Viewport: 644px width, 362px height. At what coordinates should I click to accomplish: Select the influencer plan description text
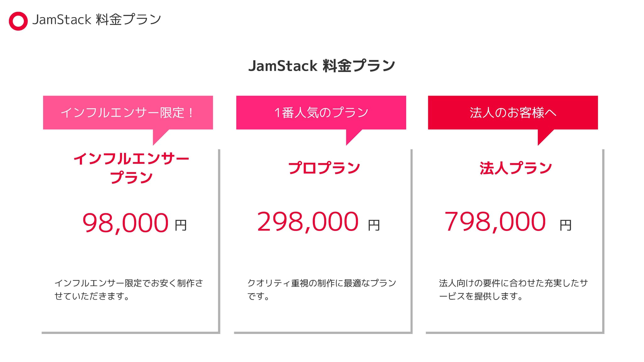pos(129,290)
